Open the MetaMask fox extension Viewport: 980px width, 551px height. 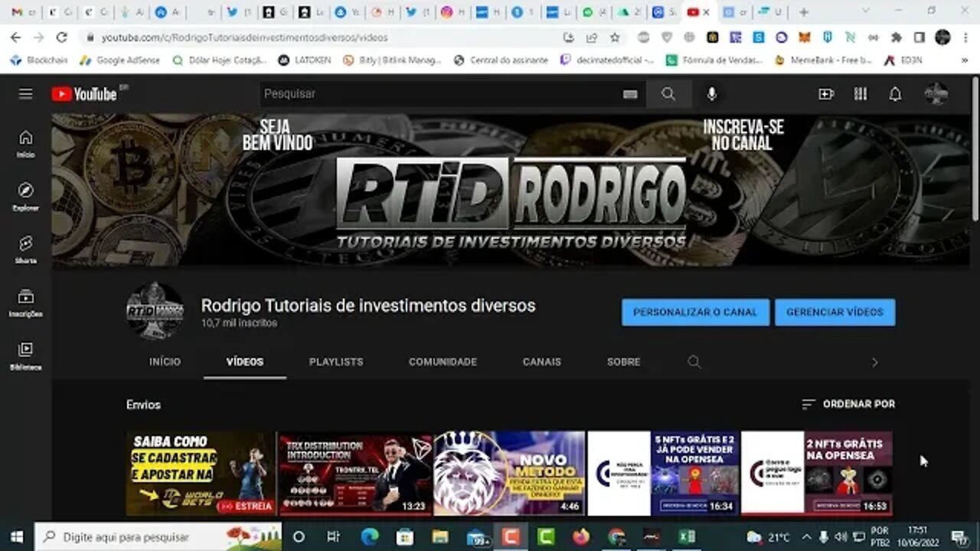tap(804, 37)
